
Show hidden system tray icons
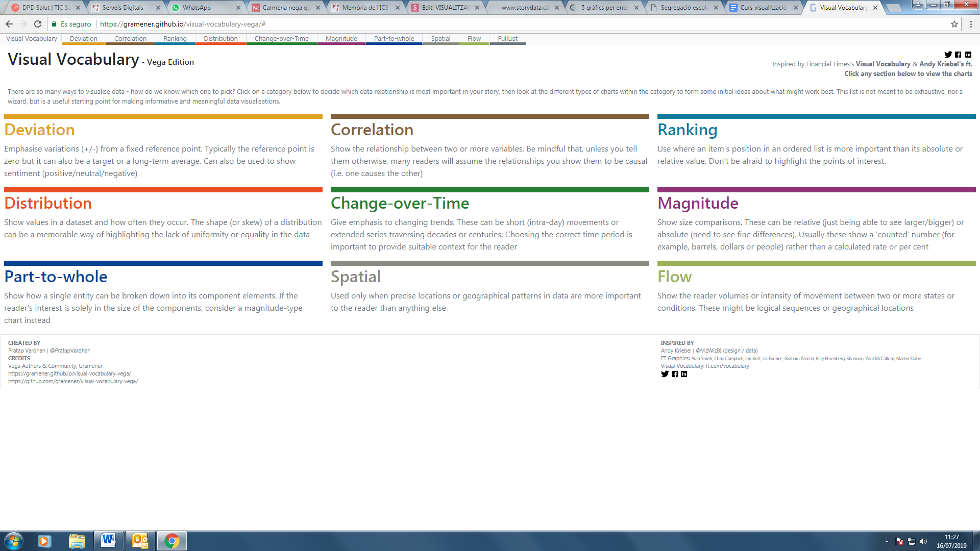[x=887, y=541]
